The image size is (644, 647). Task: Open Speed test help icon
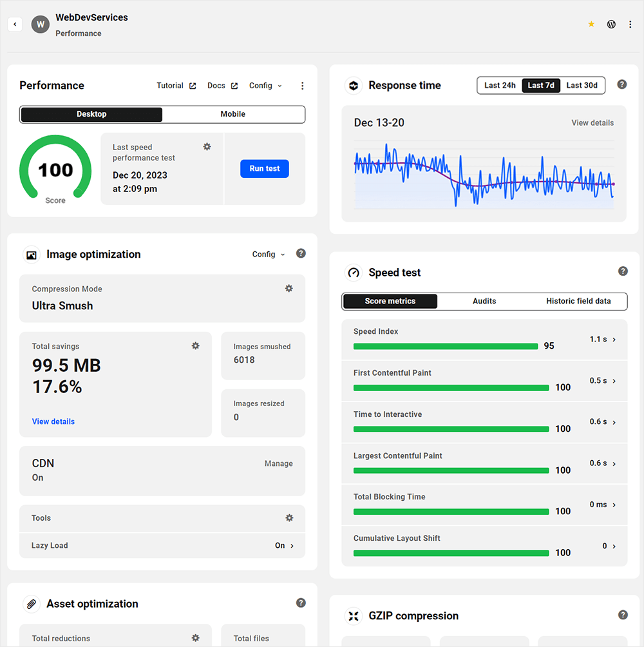pos(623,271)
